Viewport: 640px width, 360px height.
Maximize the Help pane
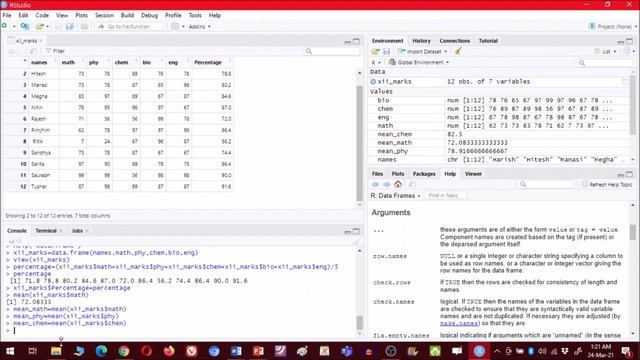coord(629,174)
